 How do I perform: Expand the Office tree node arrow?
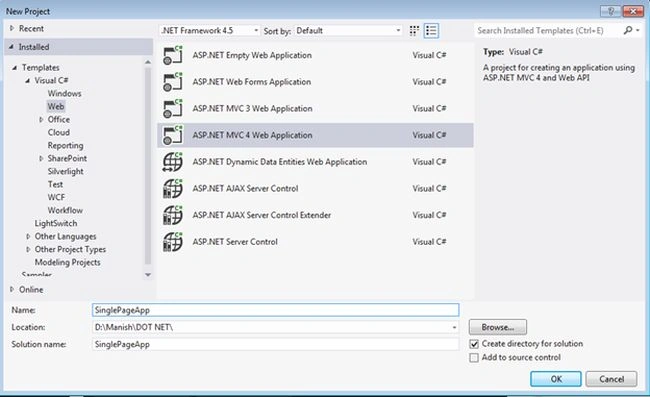(41, 119)
